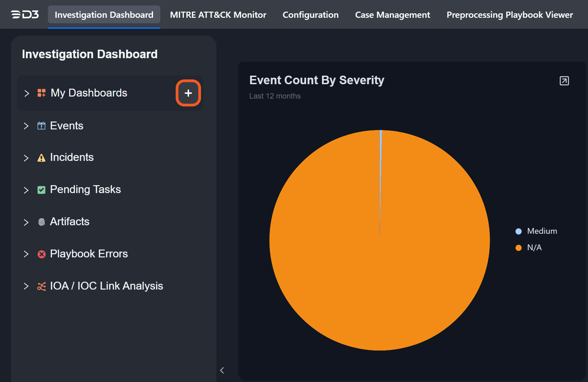
Task: Add a new dashboard with plus button
Action: (188, 93)
